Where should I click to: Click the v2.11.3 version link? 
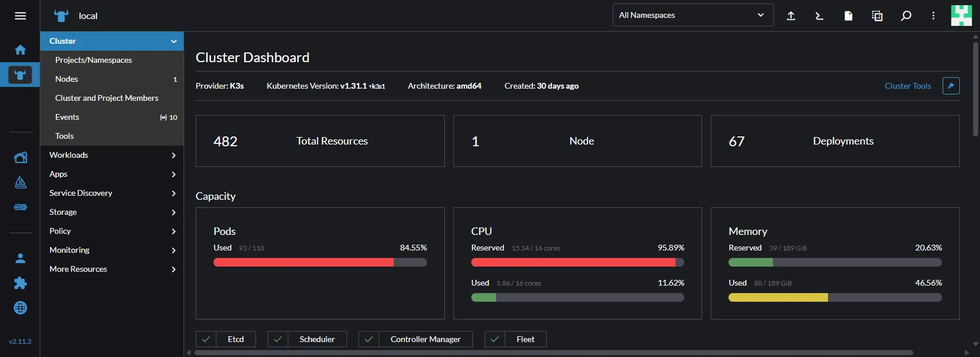point(20,341)
